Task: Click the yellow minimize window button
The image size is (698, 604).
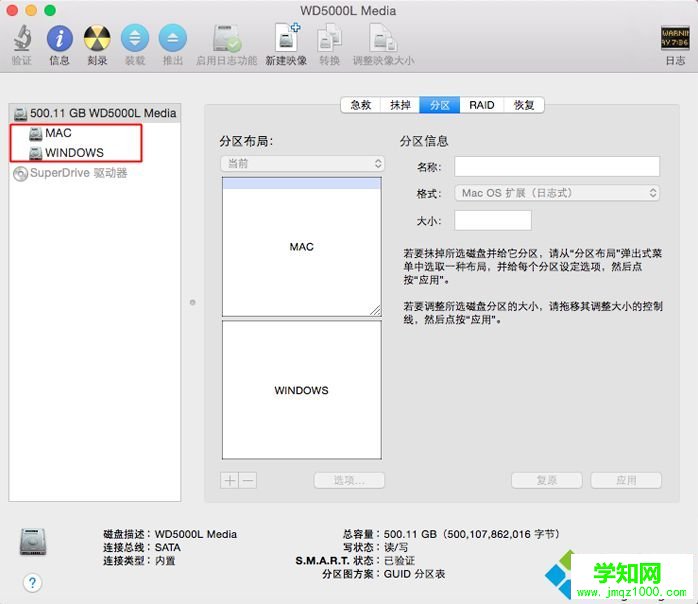Action: [31, 10]
